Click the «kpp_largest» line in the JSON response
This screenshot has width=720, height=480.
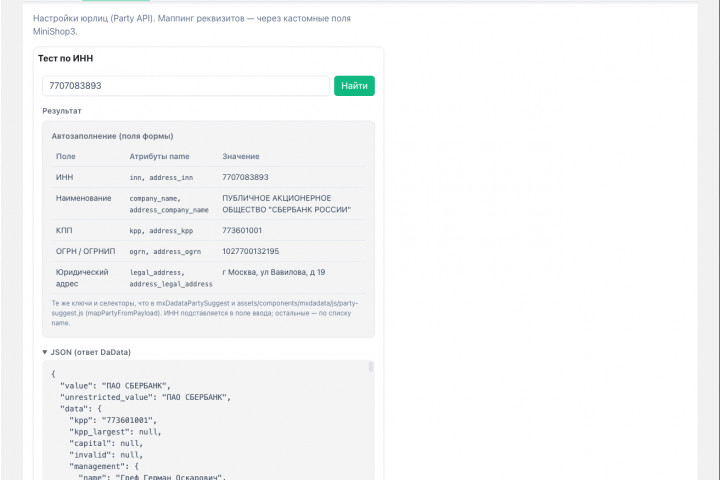point(114,432)
